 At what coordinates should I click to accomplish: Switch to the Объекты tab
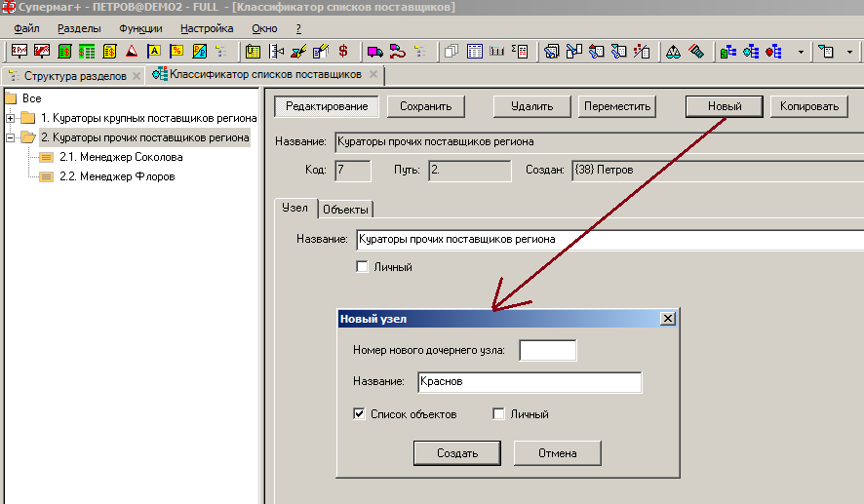(x=345, y=210)
